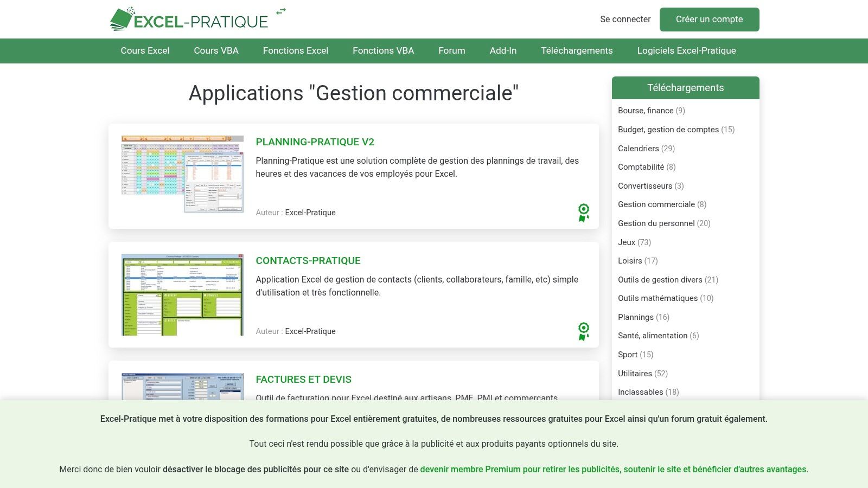The image size is (868, 488).
Task: Open the Gestion du personnel category
Action: pos(656,223)
